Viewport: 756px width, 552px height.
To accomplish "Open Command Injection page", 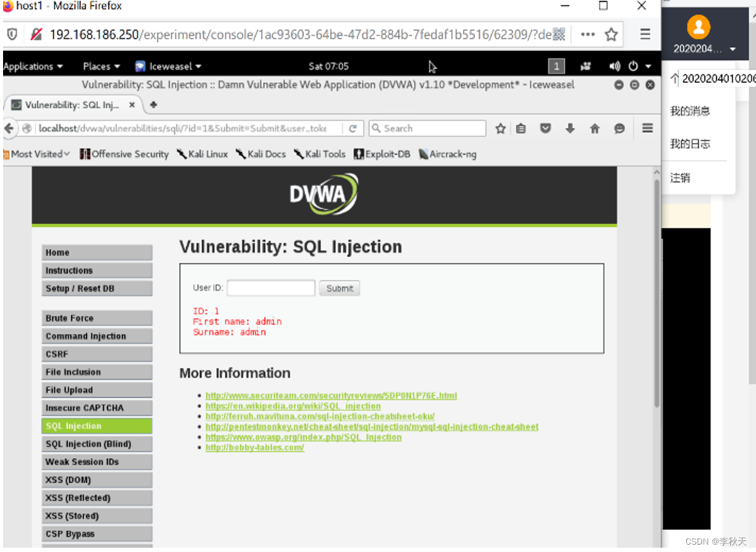I will tap(97, 336).
